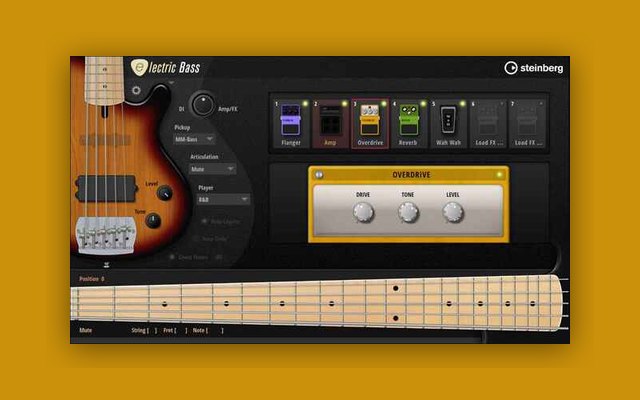Click the Electric Bass pick logo
This screenshot has width=640, height=400.
click(139, 67)
